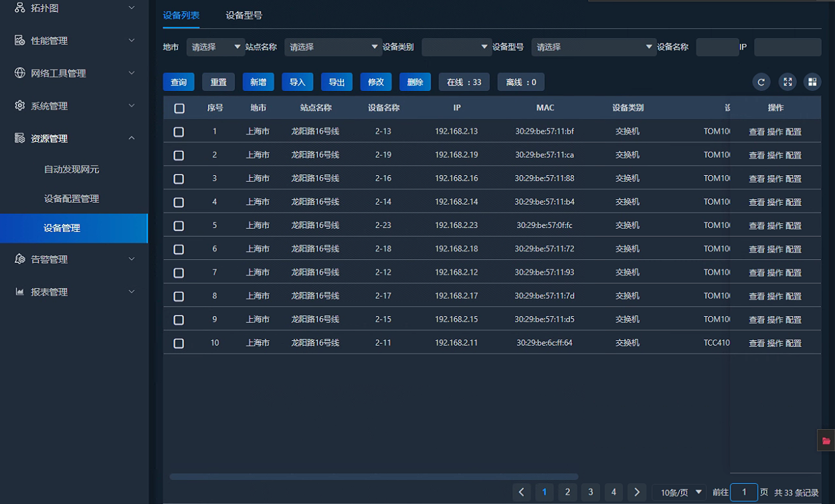Refresh the device table with circular arrow
The width and height of the screenshot is (835, 504).
pos(761,82)
